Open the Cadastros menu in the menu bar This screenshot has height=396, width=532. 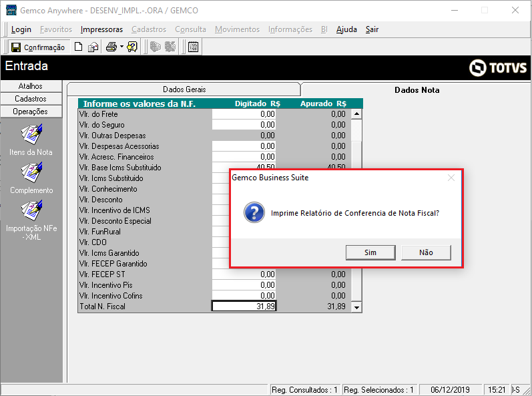(x=149, y=29)
